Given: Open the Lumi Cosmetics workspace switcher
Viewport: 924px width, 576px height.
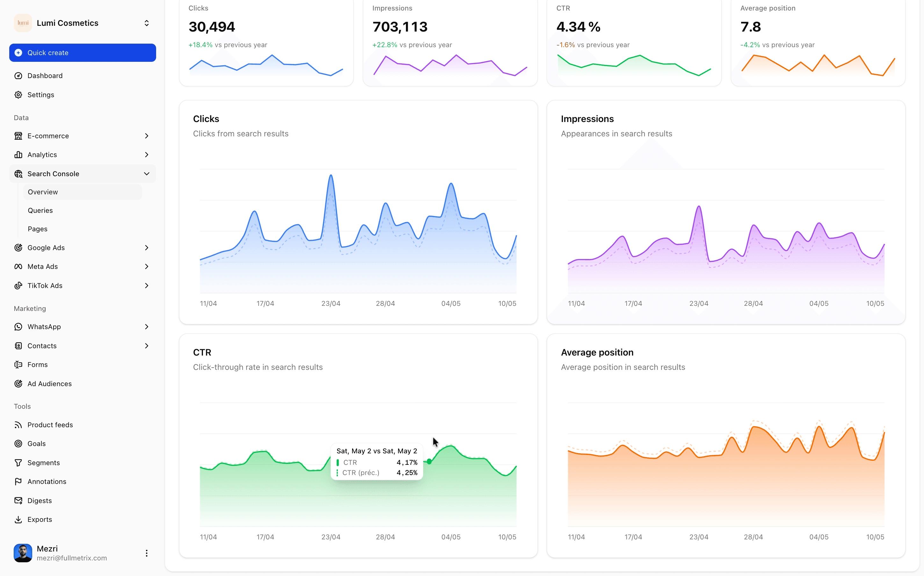Looking at the screenshot, I should (x=83, y=23).
